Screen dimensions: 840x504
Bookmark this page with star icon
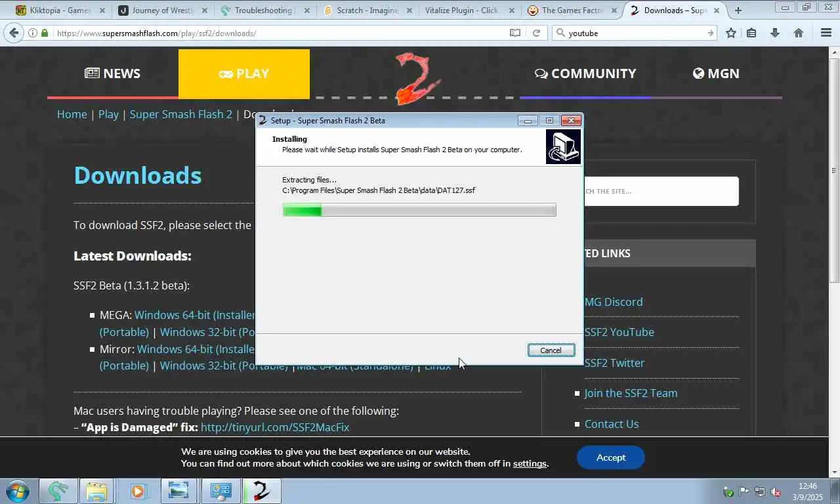[x=731, y=33]
